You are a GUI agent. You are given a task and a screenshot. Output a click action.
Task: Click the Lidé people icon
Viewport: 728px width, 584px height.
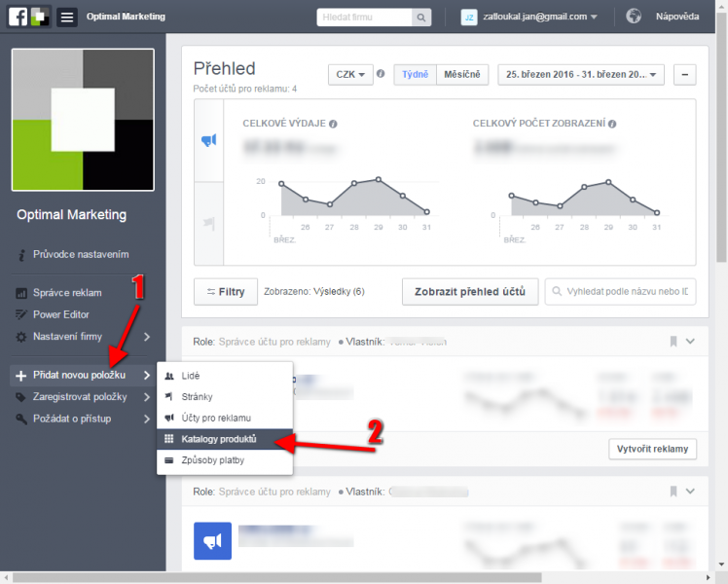coord(169,376)
